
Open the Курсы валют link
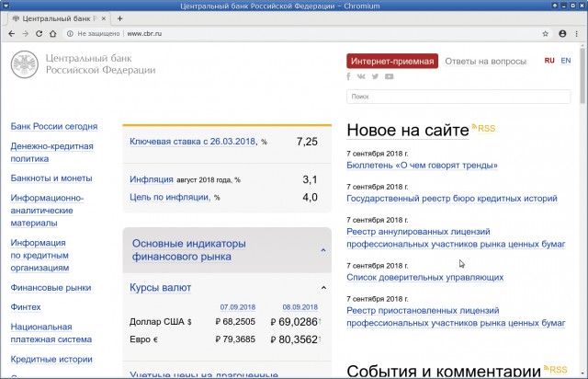tap(161, 288)
